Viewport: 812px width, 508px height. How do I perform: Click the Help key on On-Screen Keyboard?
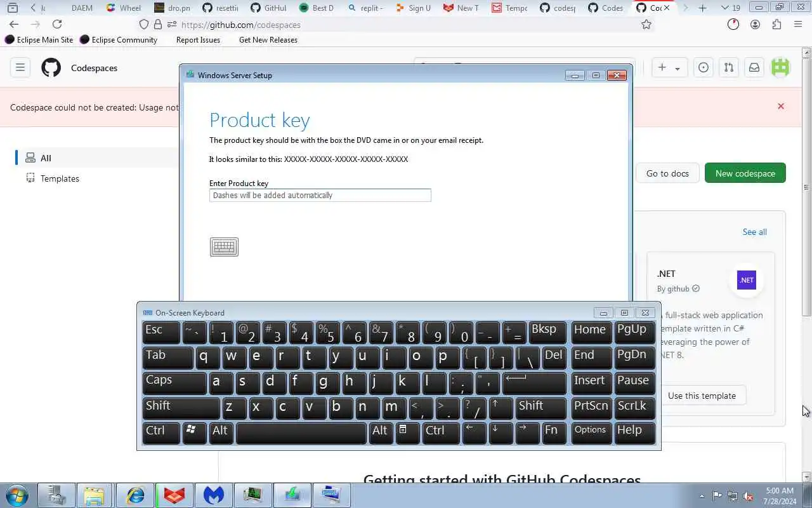point(635,432)
